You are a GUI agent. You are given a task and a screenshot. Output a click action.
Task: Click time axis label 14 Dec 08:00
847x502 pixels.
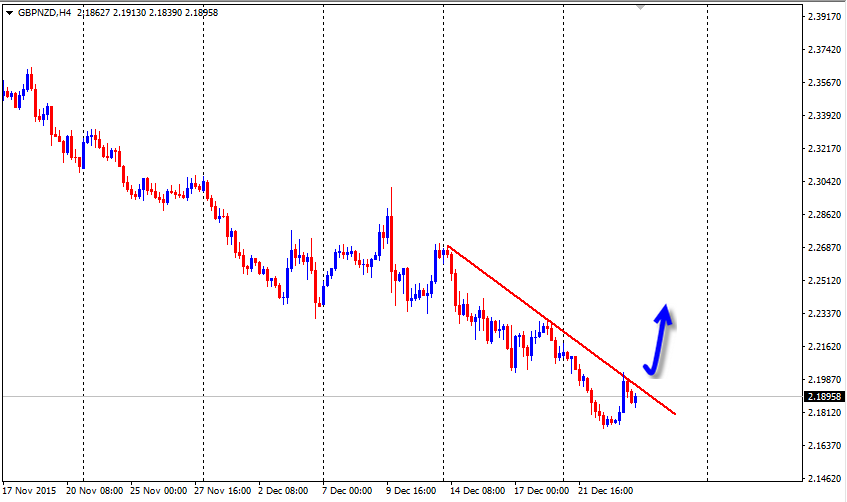coord(478,491)
